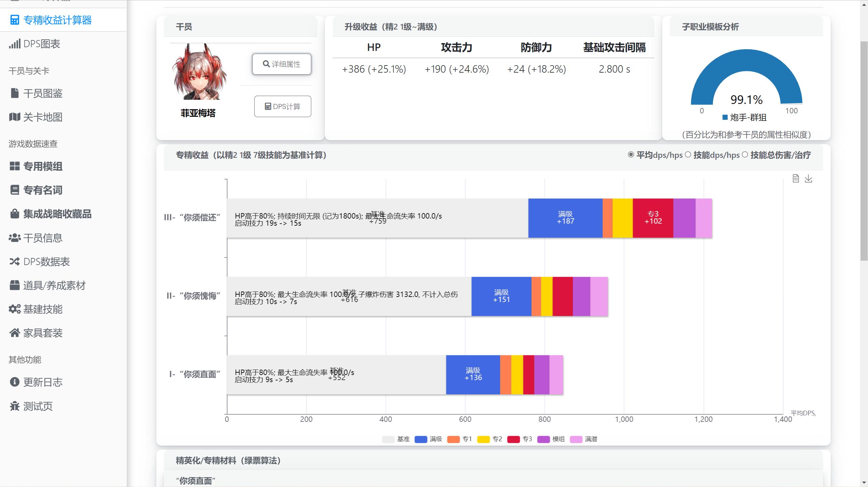This screenshot has height=487, width=868.
Task: Click the 满级 +136 bar for skill I
Action: 473,375
